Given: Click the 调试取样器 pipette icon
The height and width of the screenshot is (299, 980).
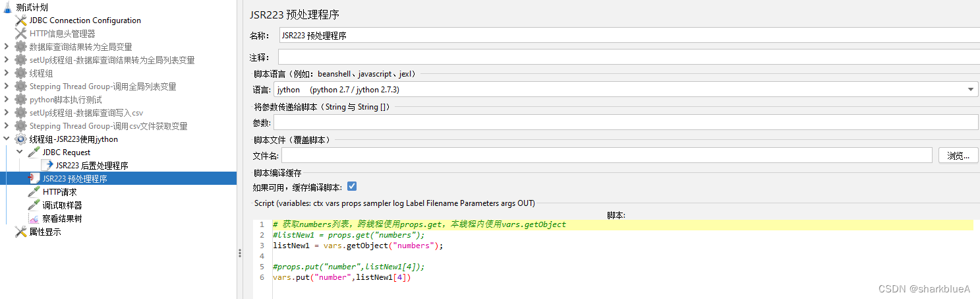Looking at the screenshot, I should pyautogui.click(x=34, y=205).
